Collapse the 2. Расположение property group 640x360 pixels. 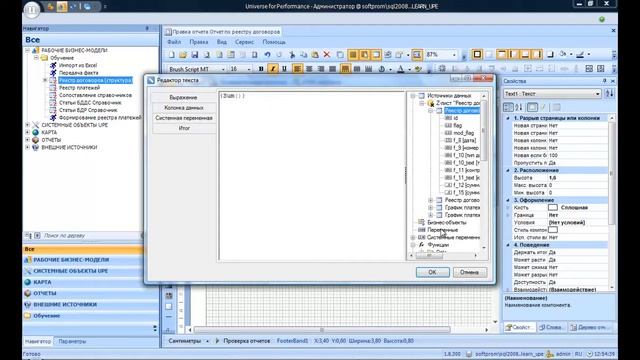508,170
